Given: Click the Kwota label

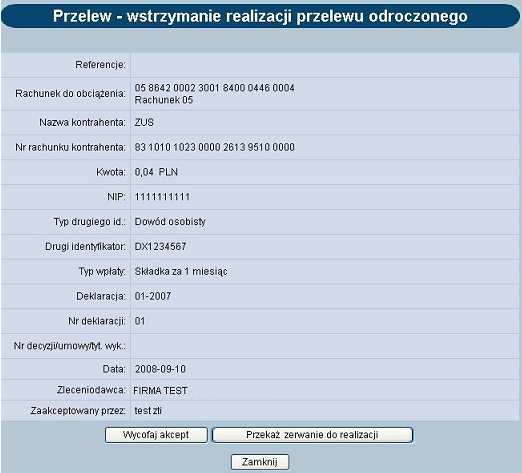Looking at the screenshot, I should [x=111, y=172].
